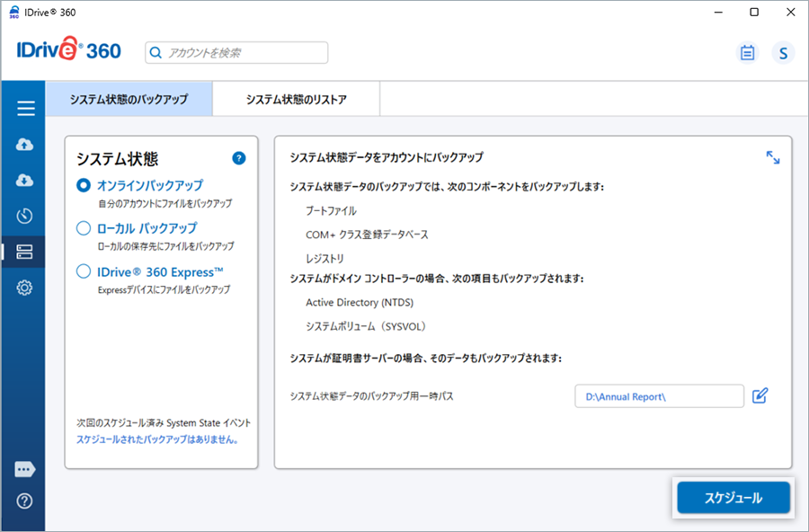Click the blue help icon beside システム状態

coord(238,158)
